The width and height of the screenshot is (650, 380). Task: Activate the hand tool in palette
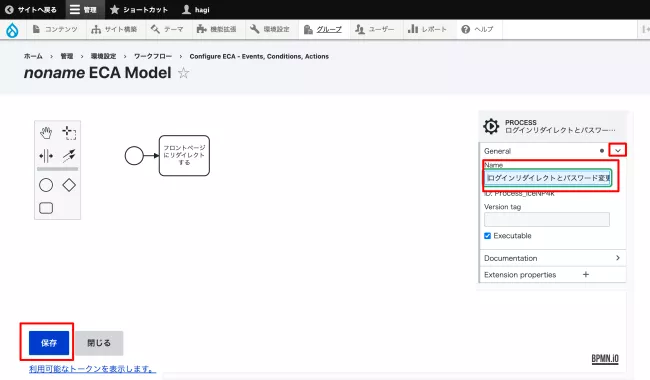pos(46,133)
